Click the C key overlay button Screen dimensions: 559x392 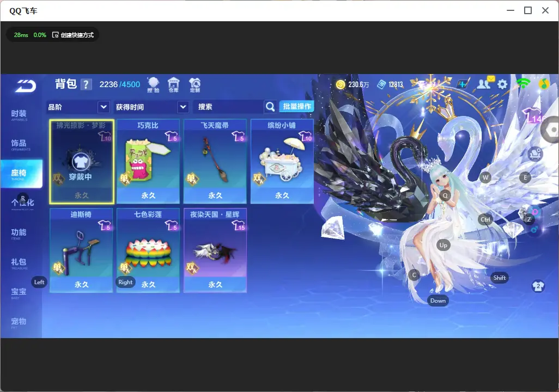[414, 275]
